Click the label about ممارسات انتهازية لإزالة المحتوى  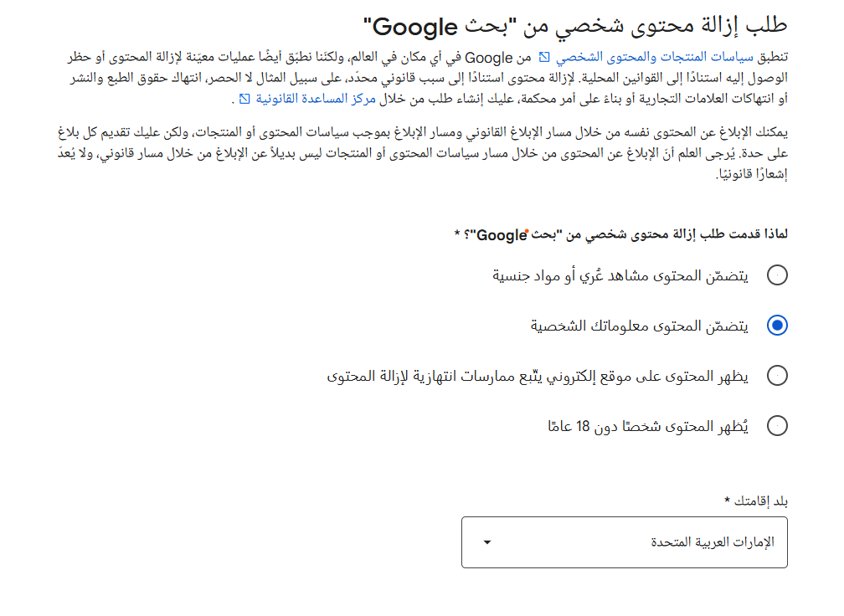(538, 376)
